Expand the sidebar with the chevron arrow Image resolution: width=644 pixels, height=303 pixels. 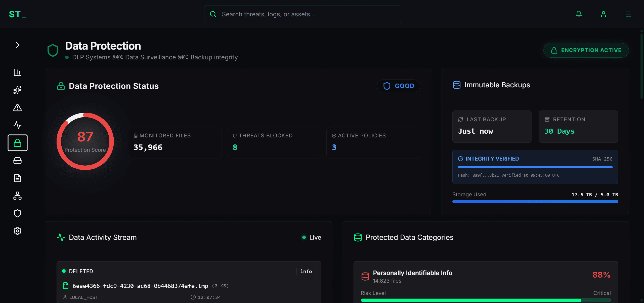[17, 45]
